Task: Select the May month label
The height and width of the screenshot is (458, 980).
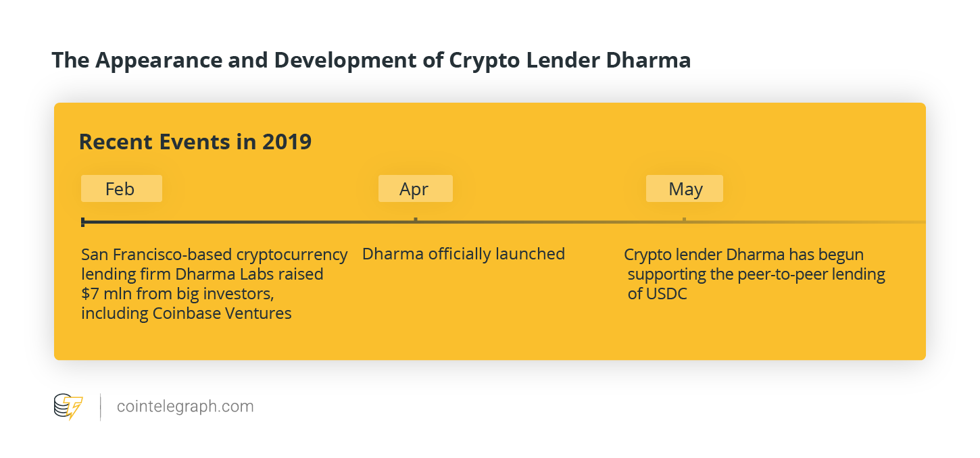Action: point(685,188)
